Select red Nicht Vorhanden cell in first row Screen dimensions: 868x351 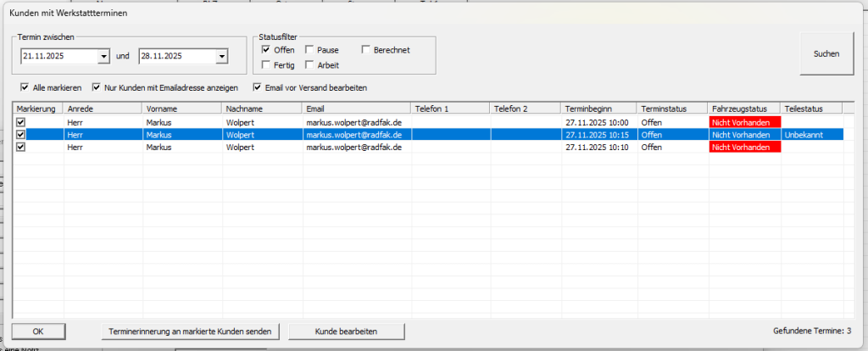[744, 122]
